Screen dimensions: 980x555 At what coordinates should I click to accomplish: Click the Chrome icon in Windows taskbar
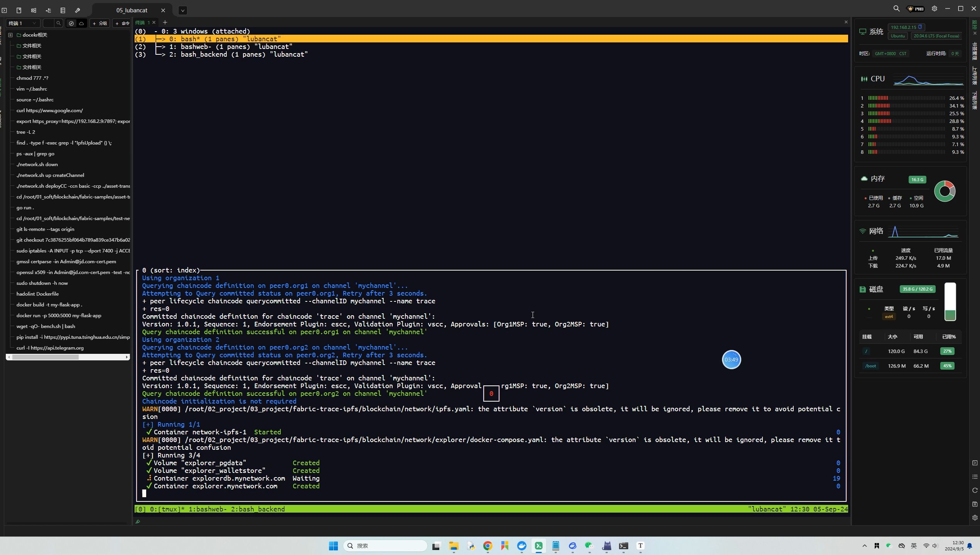pos(487,546)
